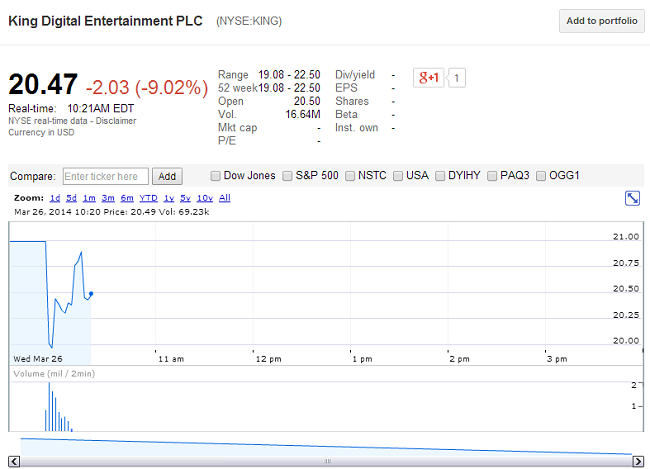The image size is (650, 469).
Task: Click Add to portfolio button
Action: point(601,21)
